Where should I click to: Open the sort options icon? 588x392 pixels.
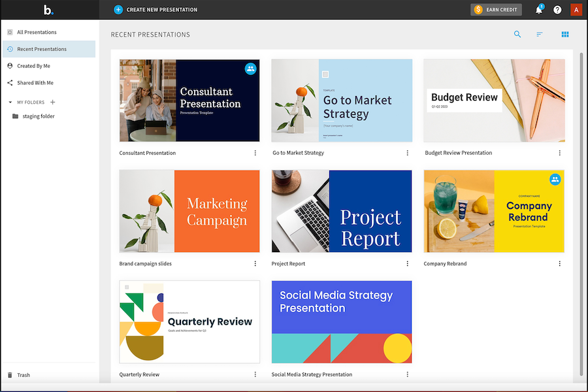tap(540, 35)
